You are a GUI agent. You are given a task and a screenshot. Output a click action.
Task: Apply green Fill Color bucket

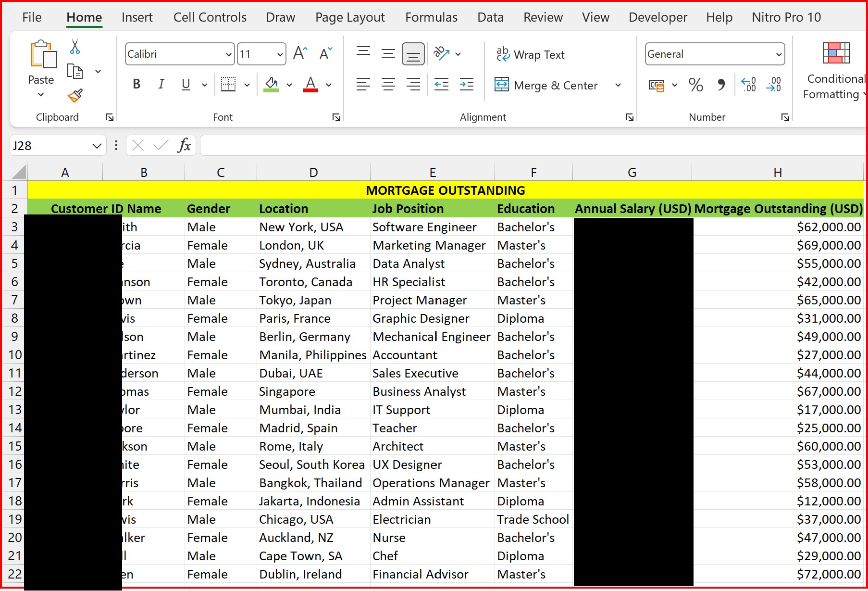point(271,85)
